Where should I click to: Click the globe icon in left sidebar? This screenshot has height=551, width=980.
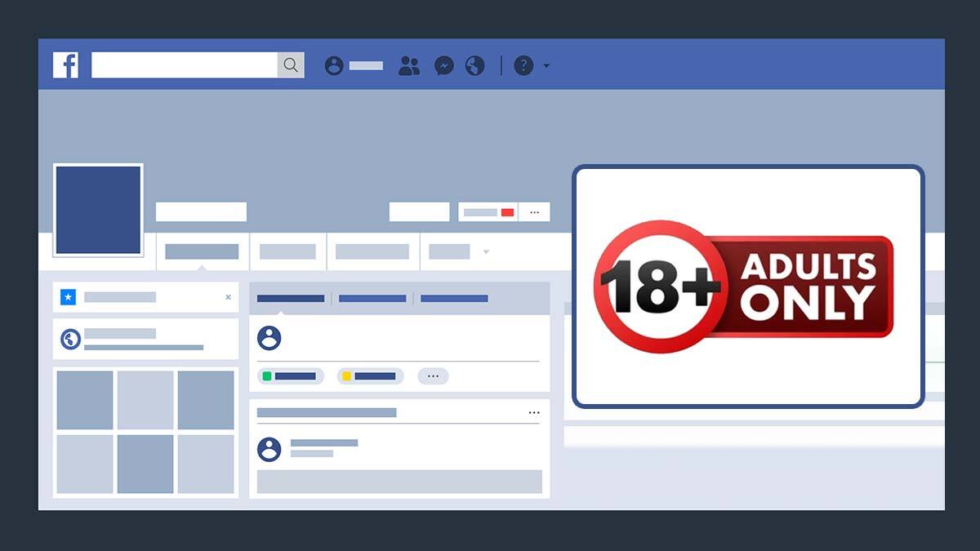coord(71,339)
